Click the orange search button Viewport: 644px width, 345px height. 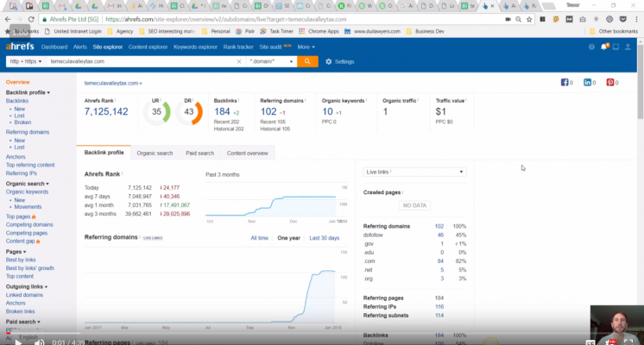308,62
